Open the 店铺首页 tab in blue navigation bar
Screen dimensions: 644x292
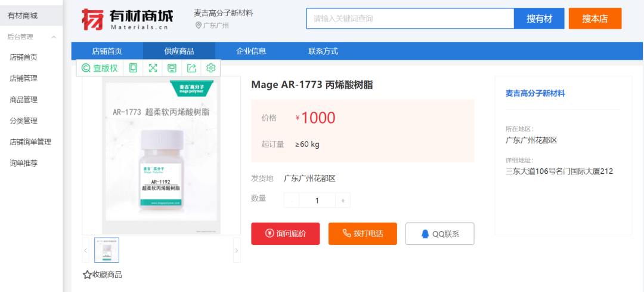coord(107,51)
